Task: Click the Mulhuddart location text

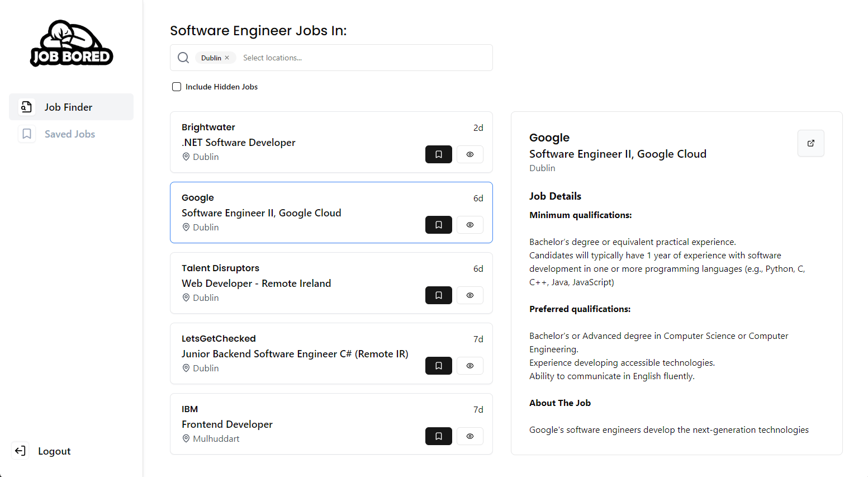Action: [216, 438]
